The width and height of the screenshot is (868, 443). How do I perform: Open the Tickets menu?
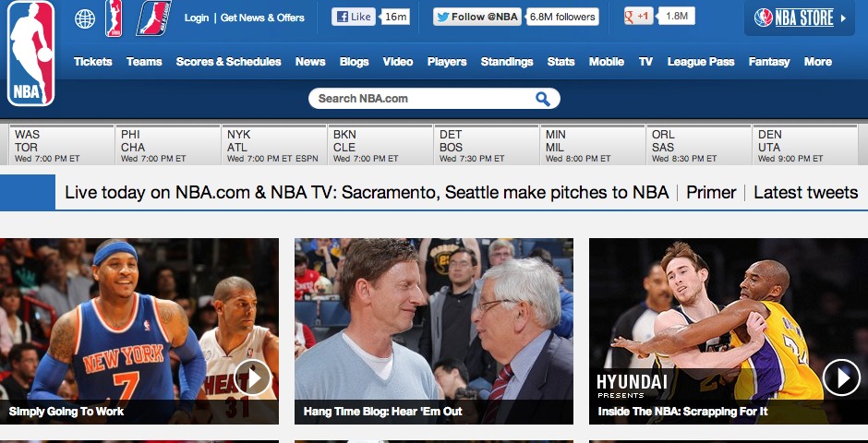click(x=93, y=62)
